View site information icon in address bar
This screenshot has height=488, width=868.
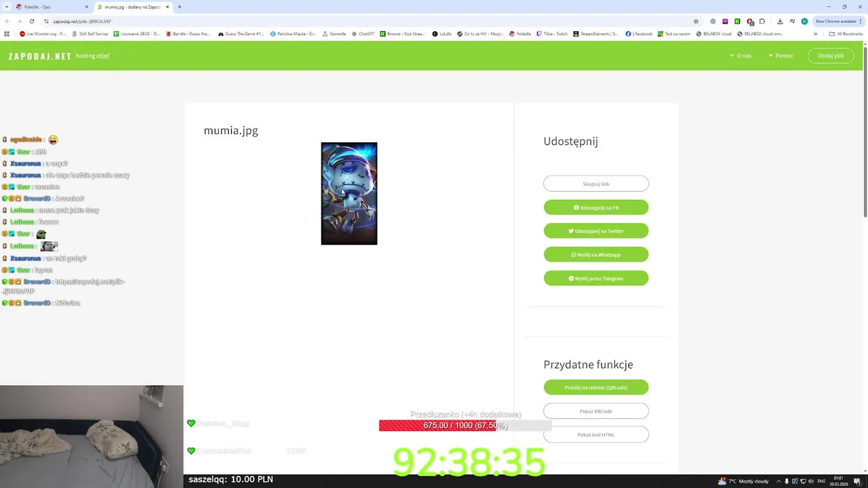coord(46,21)
